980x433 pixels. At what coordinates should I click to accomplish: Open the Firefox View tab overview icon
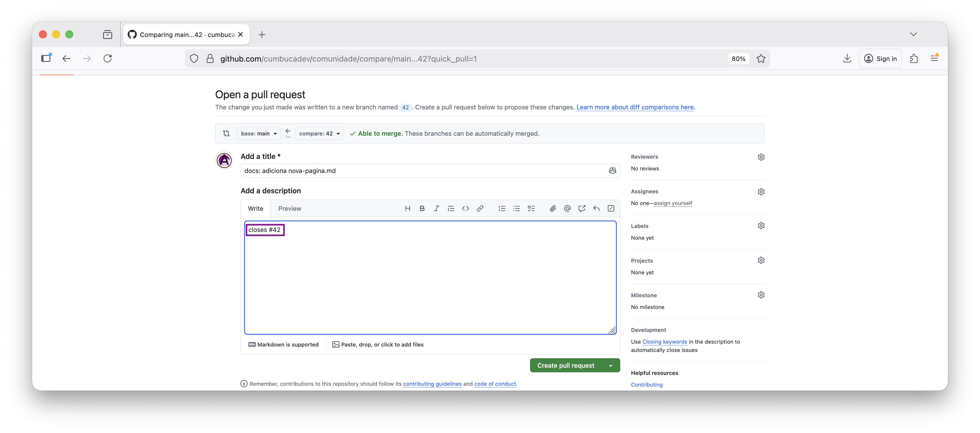tap(107, 35)
